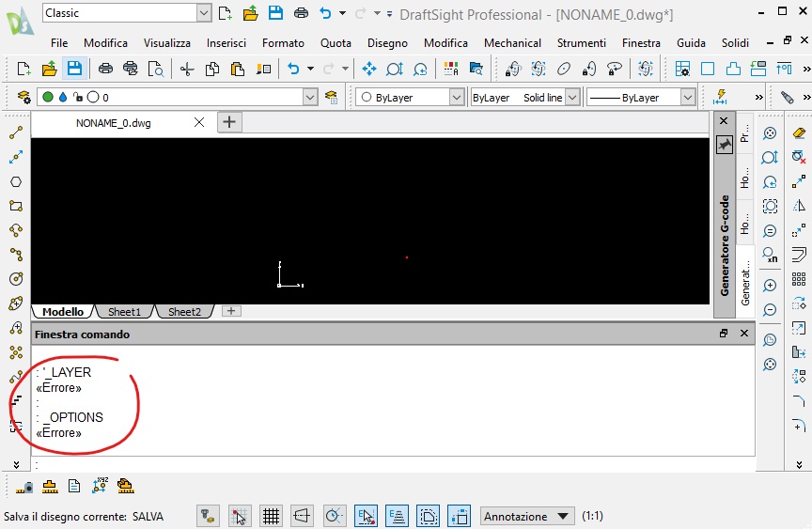Open Layer Manager from layer toolbar
This screenshot has width=812, height=529.
click(23, 97)
